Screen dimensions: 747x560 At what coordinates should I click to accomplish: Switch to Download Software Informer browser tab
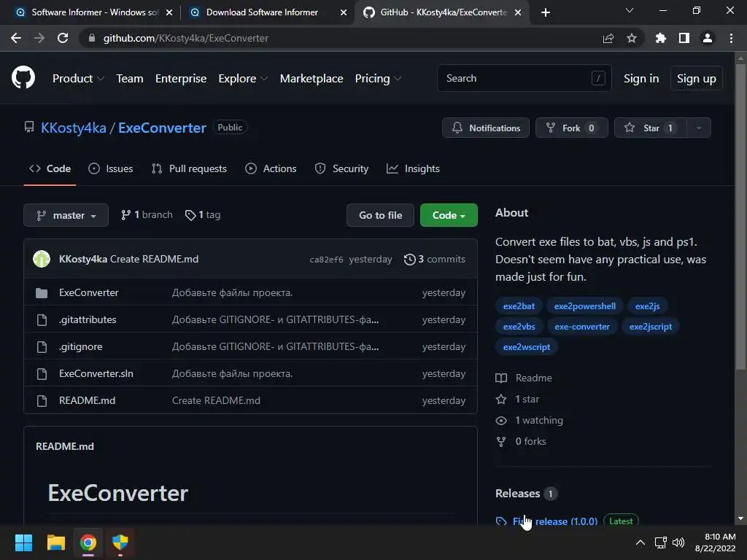[x=262, y=12]
